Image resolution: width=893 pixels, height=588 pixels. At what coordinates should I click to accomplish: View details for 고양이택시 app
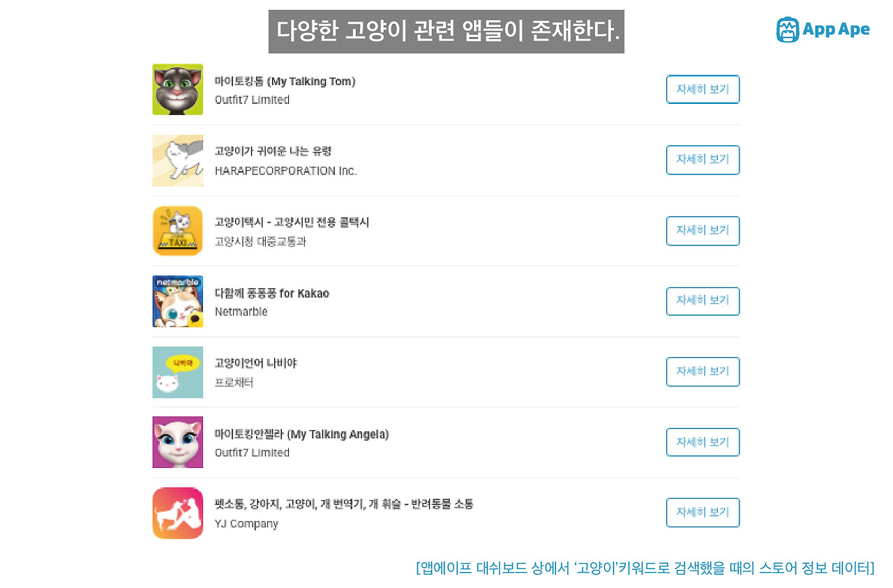coord(703,231)
